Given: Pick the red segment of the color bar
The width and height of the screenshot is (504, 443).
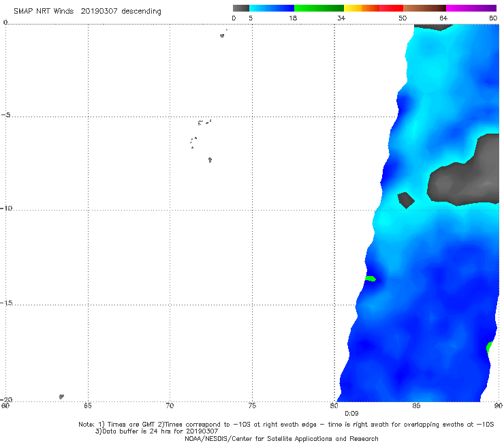Looking at the screenshot, I should (x=391, y=8).
